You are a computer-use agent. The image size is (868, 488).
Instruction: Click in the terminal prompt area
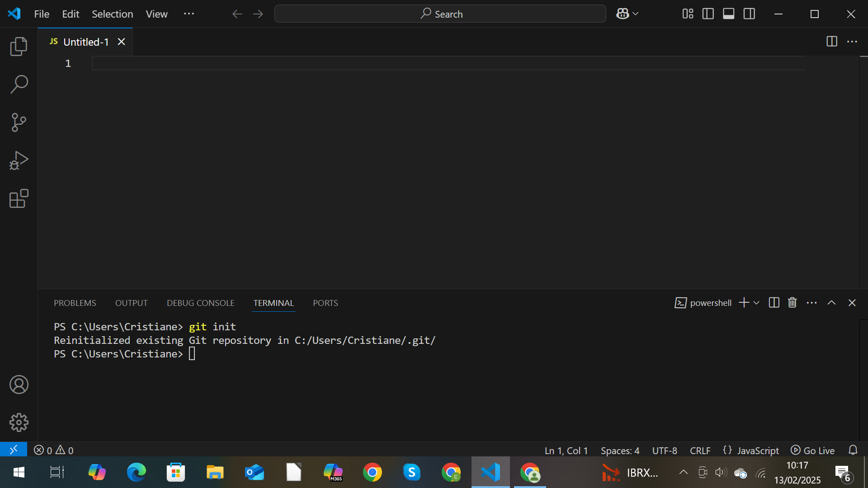(192, 354)
